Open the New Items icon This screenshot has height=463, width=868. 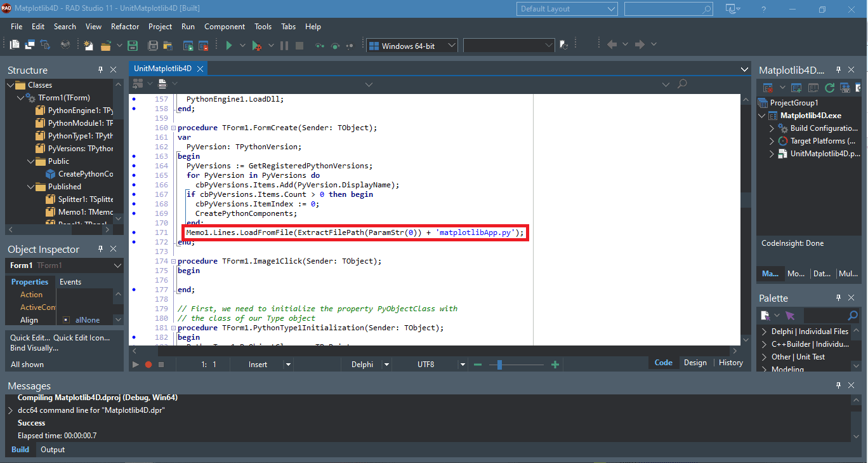coord(87,45)
